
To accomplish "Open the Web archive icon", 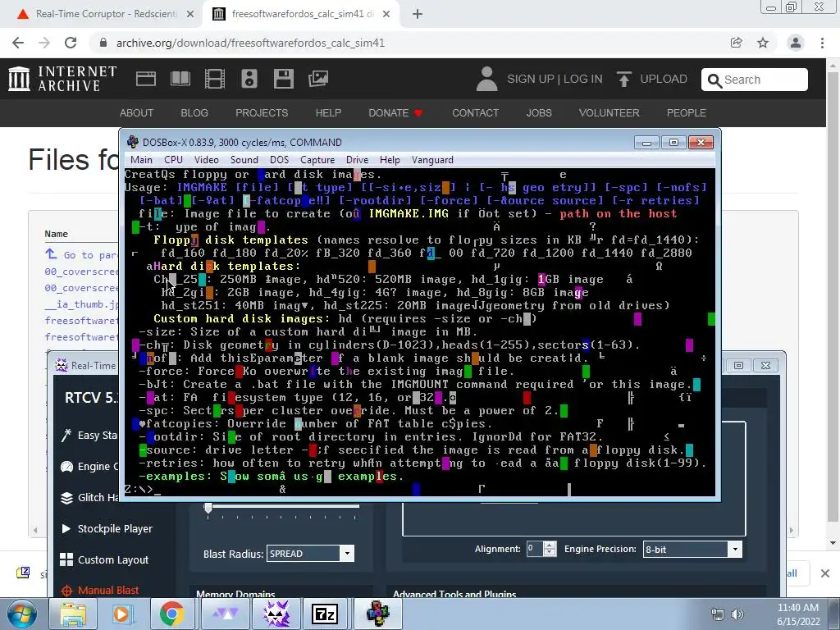I will 146,79.
